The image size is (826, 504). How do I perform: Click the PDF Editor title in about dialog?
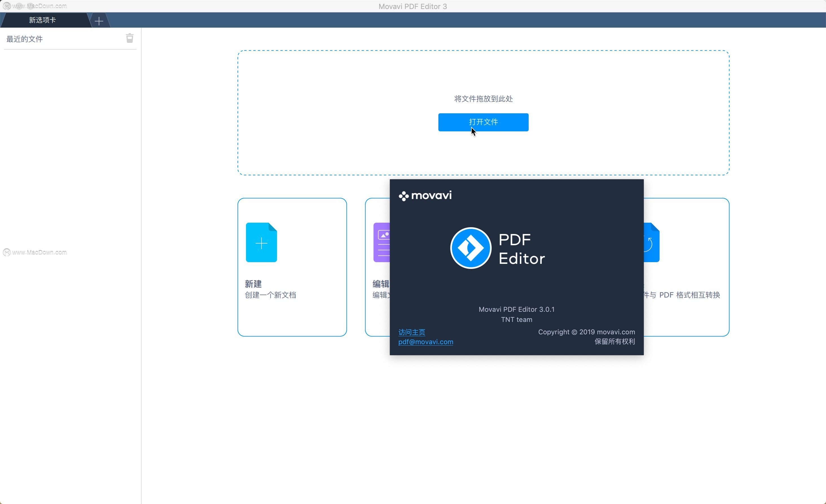(x=522, y=249)
